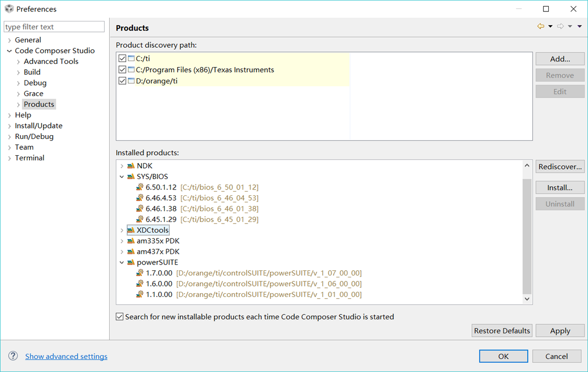
Task: Click the D:/orange/ti path folder icon
Action: [x=131, y=81]
